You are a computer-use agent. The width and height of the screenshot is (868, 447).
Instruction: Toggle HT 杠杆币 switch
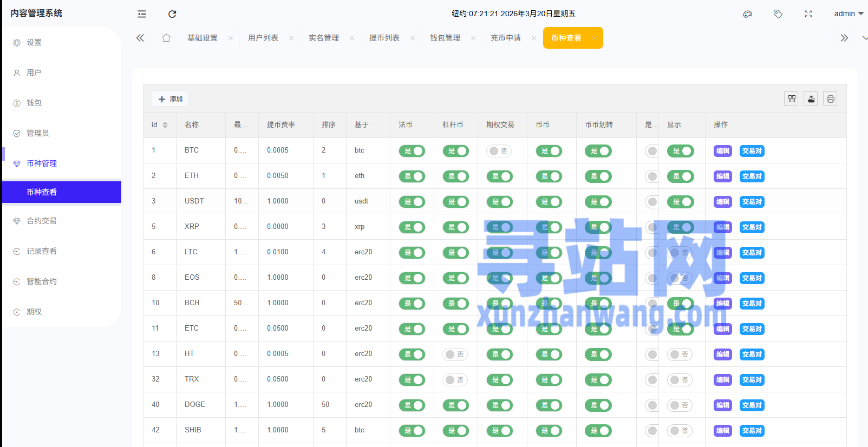coord(455,354)
